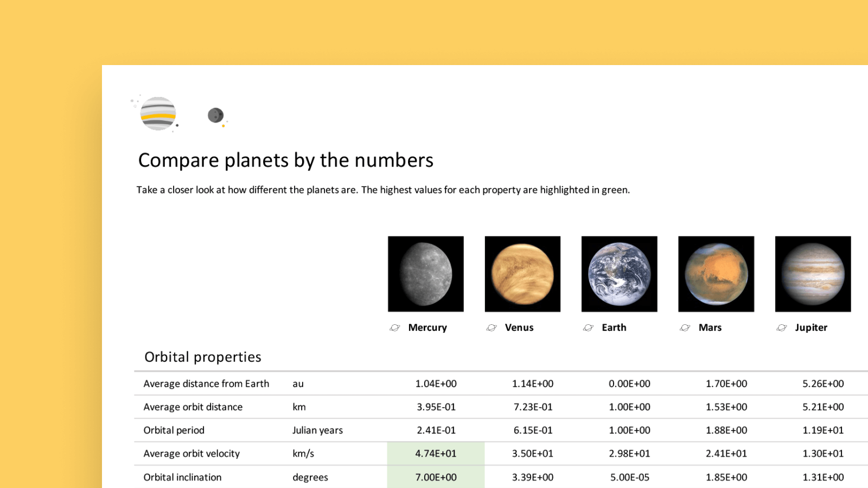Select the 'Orbital inclination' row label
Viewport: 868px width, 488px height.
click(182, 477)
